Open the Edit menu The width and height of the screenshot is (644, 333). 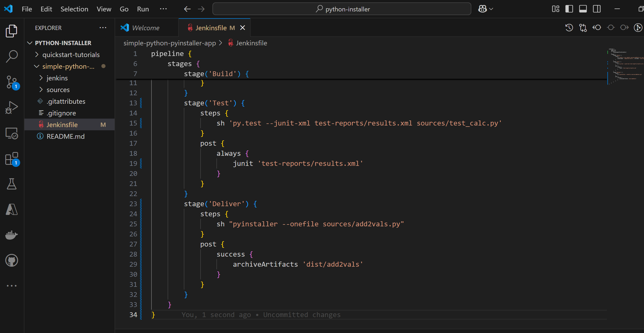click(x=46, y=9)
